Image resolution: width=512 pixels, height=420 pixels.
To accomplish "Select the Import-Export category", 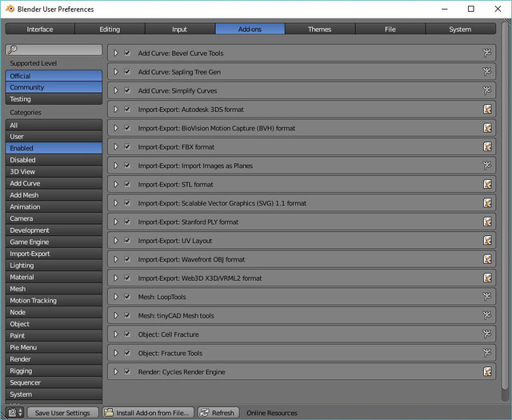I will pos(54,254).
